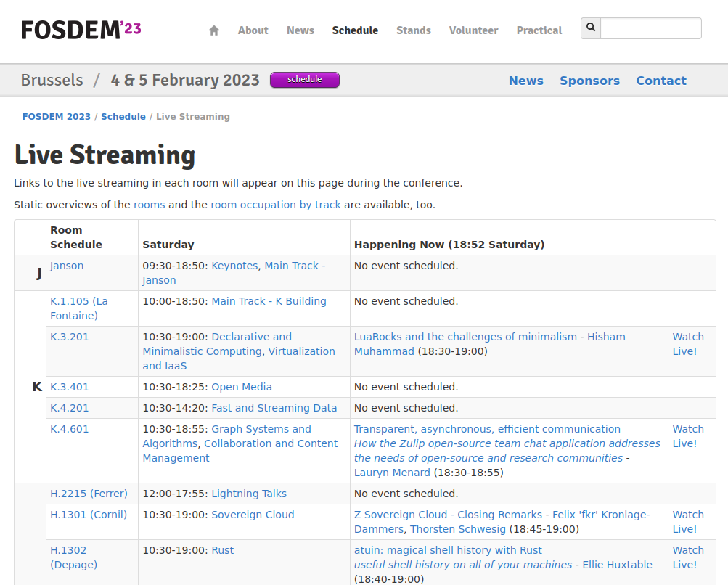Open speaker Ellie Huxtable link
Screen dimensions: 728x585
click(617, 565)
